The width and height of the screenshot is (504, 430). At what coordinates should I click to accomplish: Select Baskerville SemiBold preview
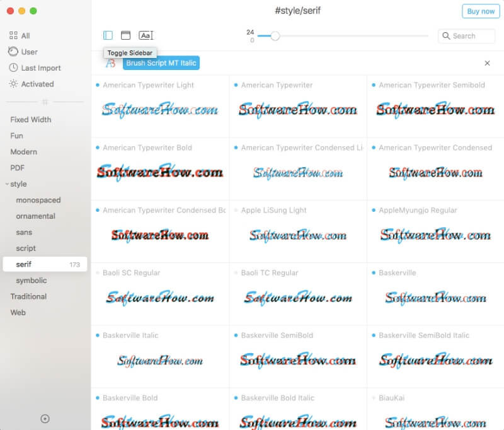298,360
